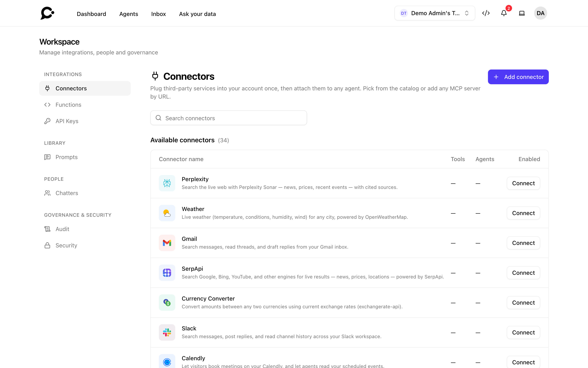588x368 pixels.
Task: Connect the Calendly connector
Action: 523,362
